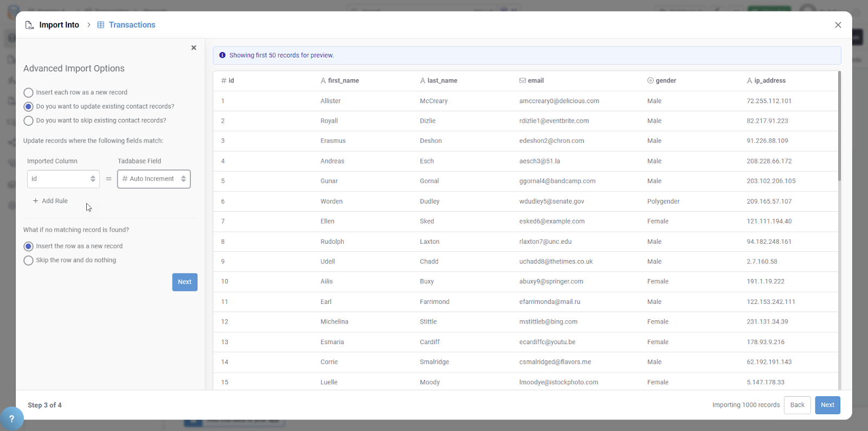Open the Imported Column id dropdown
This screenshot has width=868, height=431.
pos(63,179)
